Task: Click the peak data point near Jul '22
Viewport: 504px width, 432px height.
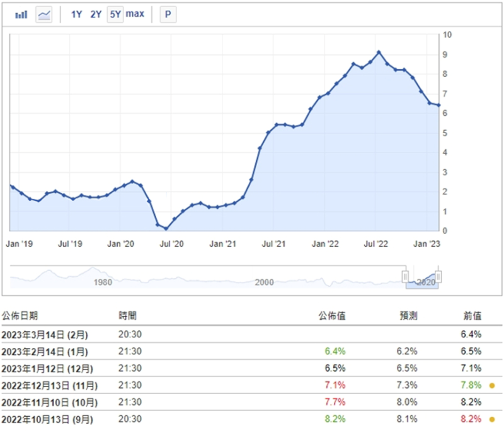Action: coord(379,52)
